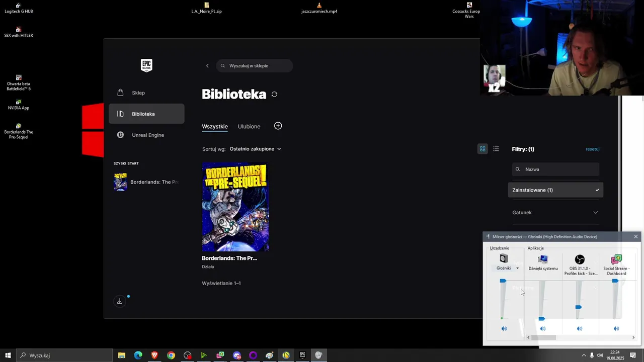Image resolution: width=644 pixels, height=362 pixels.
Task: Launch Borderlands from Szybki Start list
Action: [x=146, y=182]
